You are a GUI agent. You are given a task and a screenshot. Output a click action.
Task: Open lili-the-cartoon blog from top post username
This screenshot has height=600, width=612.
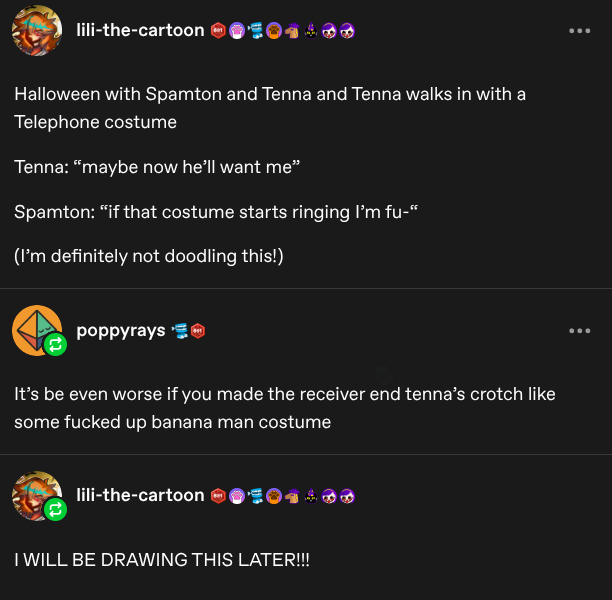140,31
